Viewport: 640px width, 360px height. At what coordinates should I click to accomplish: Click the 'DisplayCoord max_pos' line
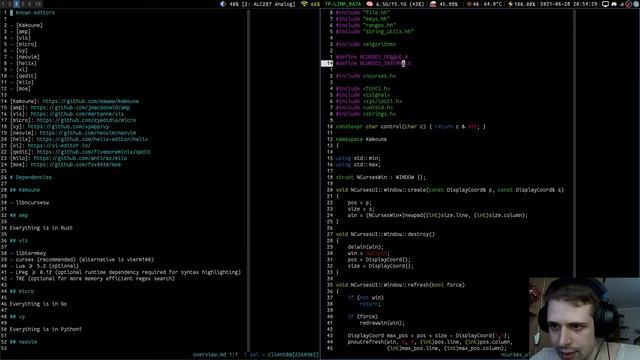429,336
